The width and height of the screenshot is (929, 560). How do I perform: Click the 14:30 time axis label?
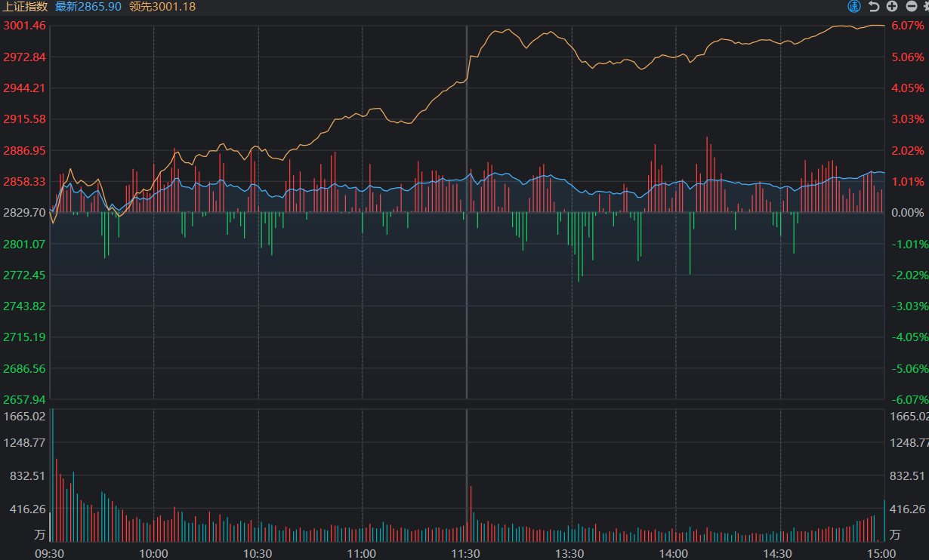(x=779, y=553)
